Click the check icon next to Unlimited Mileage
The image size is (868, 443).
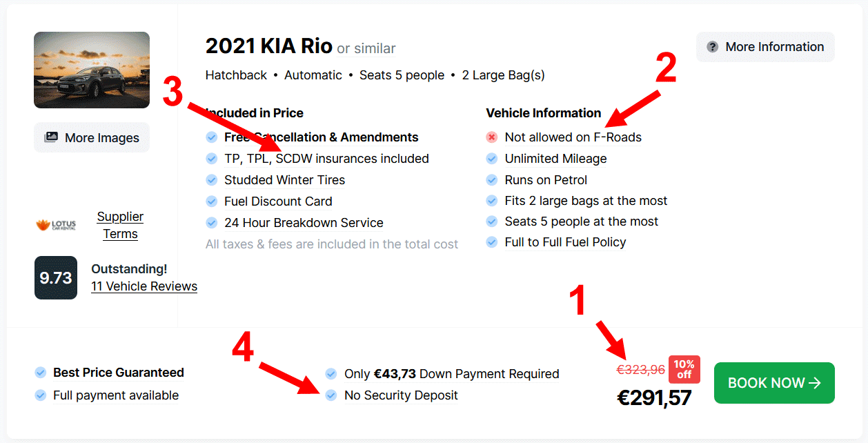pyautogui.click(x=492, y=159)
